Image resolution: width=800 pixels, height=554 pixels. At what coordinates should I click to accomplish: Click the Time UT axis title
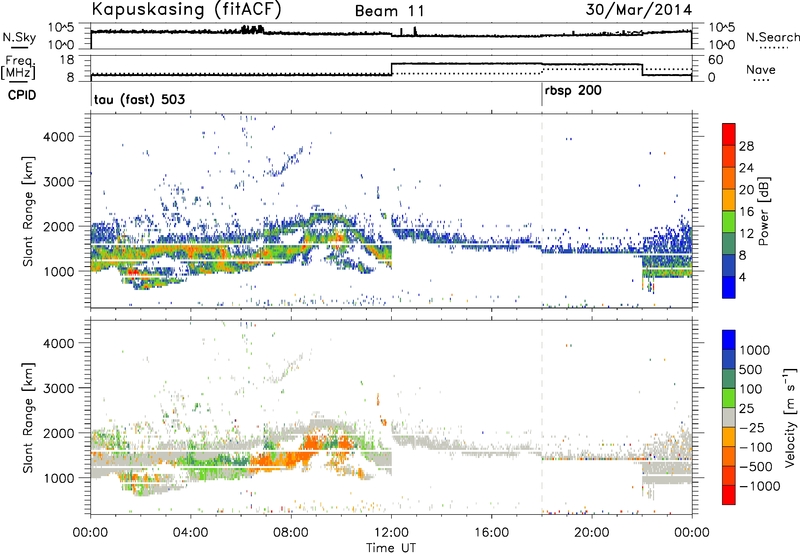click(x=391, y=547)
